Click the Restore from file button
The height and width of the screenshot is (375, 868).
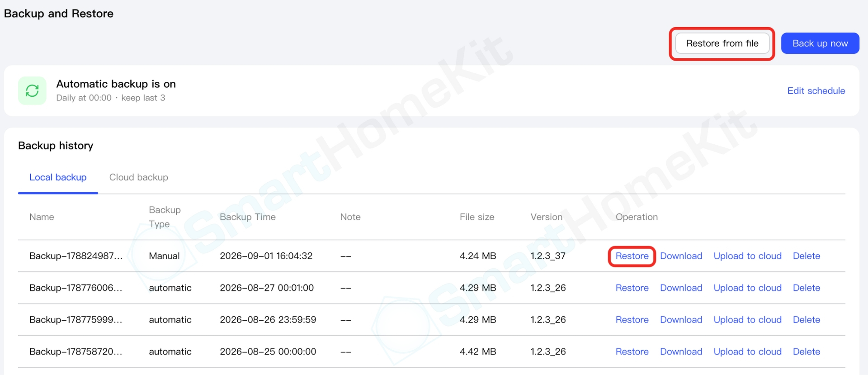tap(722, 43)
